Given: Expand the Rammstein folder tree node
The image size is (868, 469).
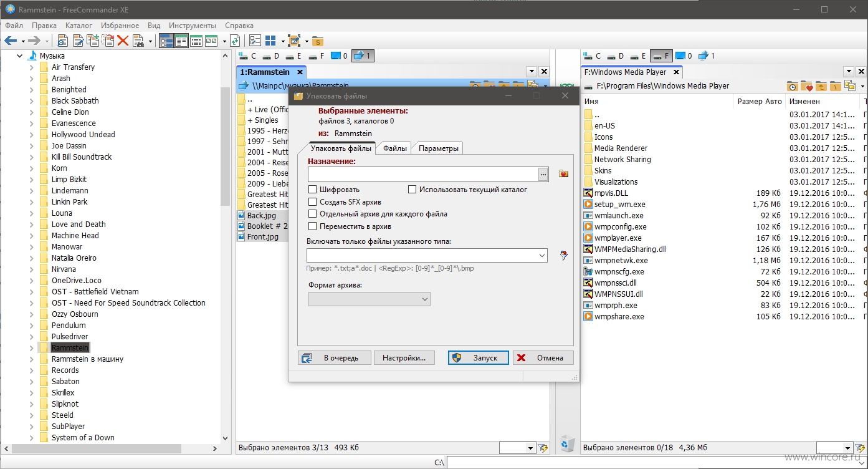Looking at the screenshot, I should (32, 347).
